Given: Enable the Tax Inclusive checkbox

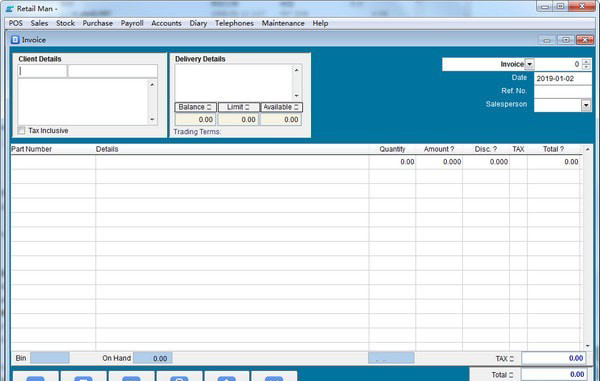Looking at the screenshot, I should point(21,131).
